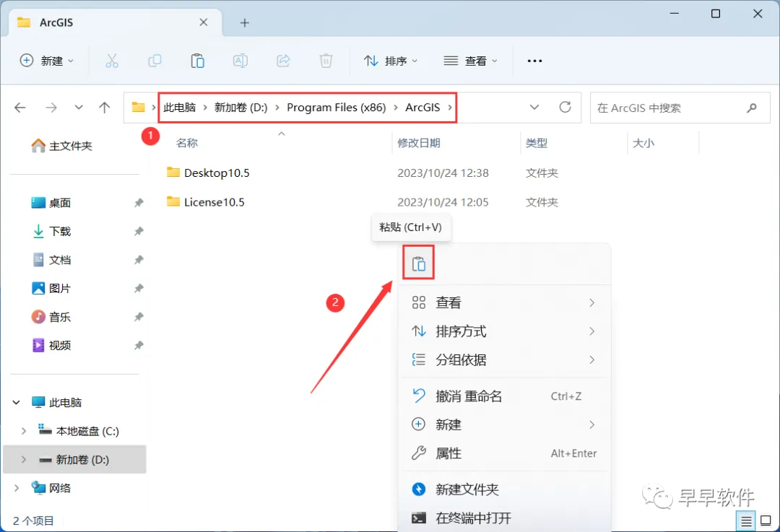Choose Undo Rename (撤消 重命名)
This screenshot has height=532, width=780.
coord(504,396)
